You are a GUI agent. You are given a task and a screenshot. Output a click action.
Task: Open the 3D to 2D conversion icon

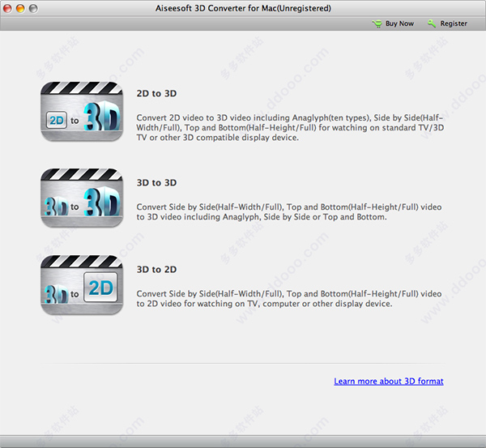pyautogui.click(x=82, y=285)
